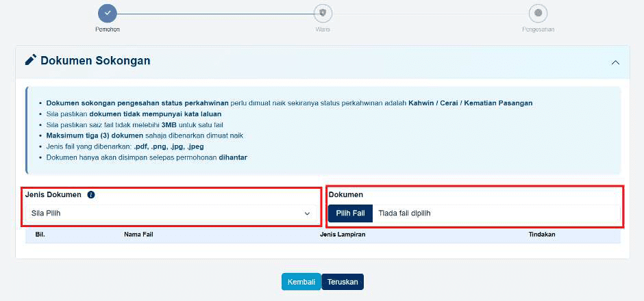644x301 pixels.
Task: Collapse the Dokumen Sokongan panel using the chevron
Action: tap(615, 62)
